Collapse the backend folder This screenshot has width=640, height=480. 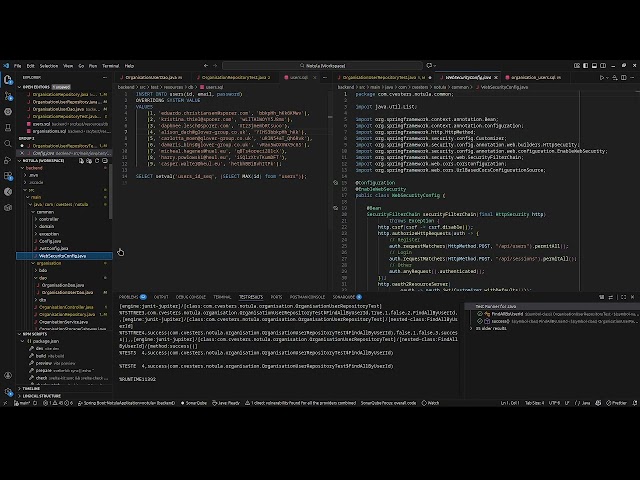[x=34, y=168]
